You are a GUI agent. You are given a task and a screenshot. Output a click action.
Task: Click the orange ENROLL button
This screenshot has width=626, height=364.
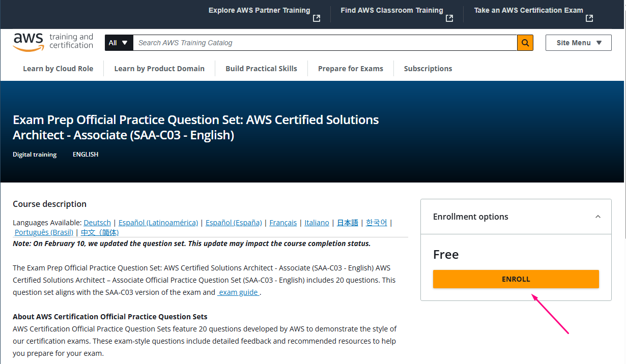tap(516, 279)
